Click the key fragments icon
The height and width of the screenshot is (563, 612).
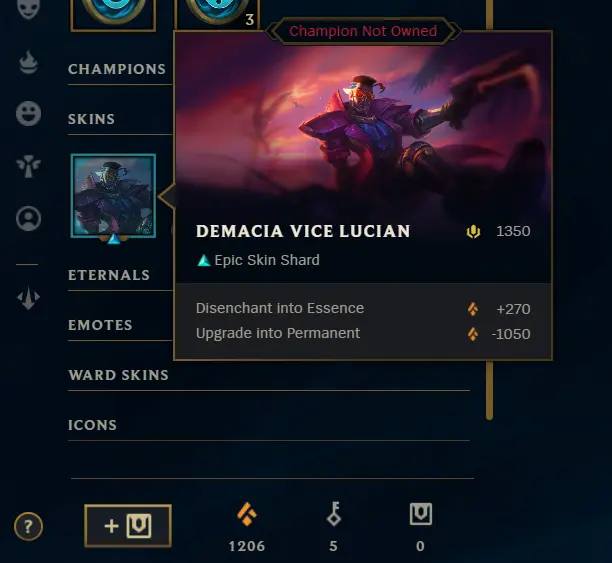coord(334,514)
